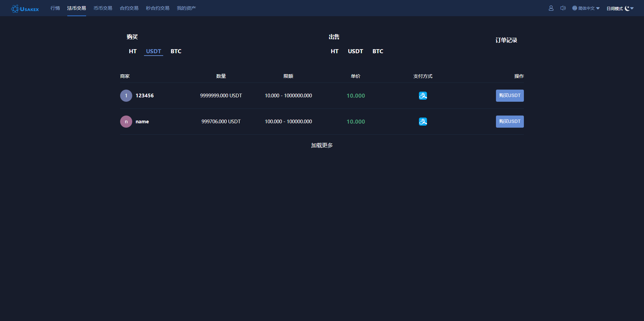Screen dimensions: 644x321
Task: Click Alipay icon for merchant 123456
Action: (x=423, y=96)
